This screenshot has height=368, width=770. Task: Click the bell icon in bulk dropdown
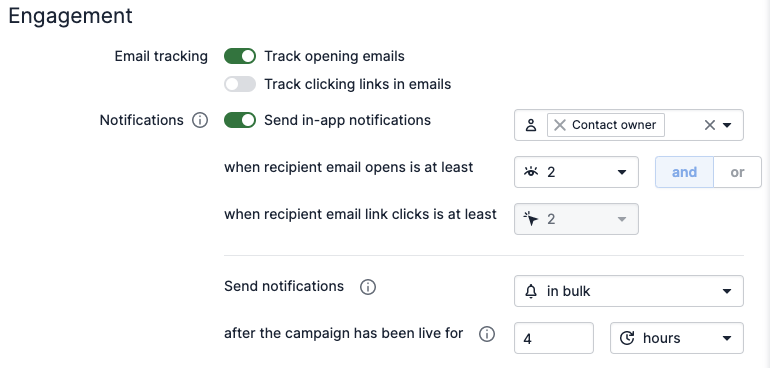[x=531, y=291]
